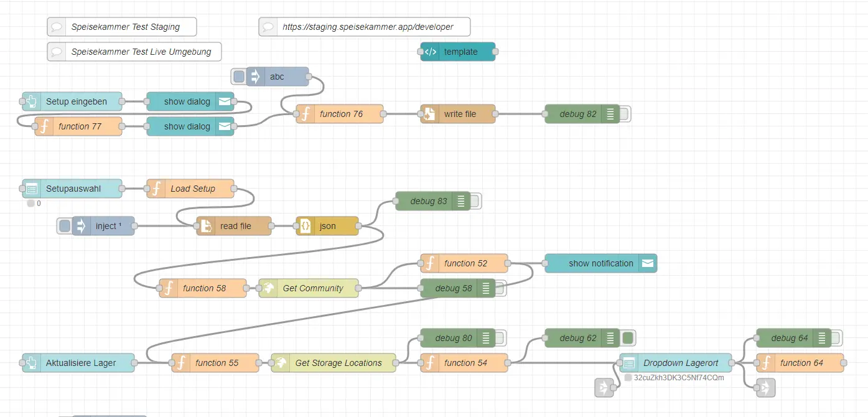Click the show notification envelope icon
868x417 pixels.
tap(647, 263)
